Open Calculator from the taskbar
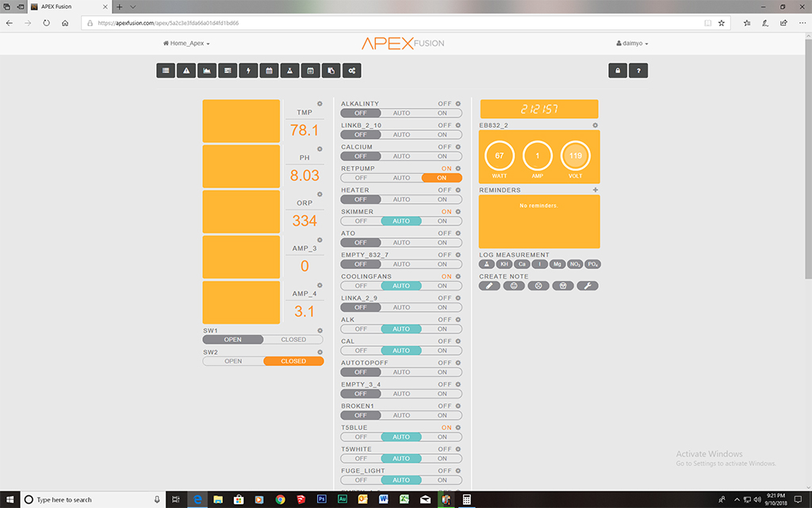The image size is (812, 508). click(466, 499)
